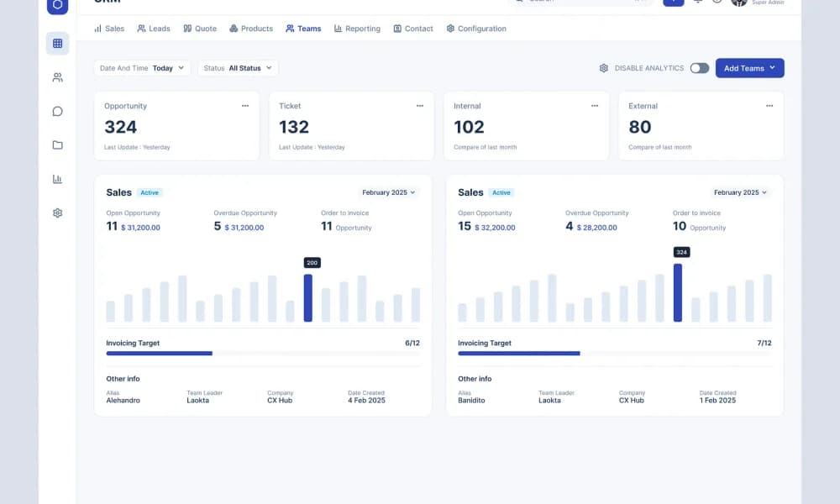Click the highlighted chart bar labeled 324

[x=678, y=292]
